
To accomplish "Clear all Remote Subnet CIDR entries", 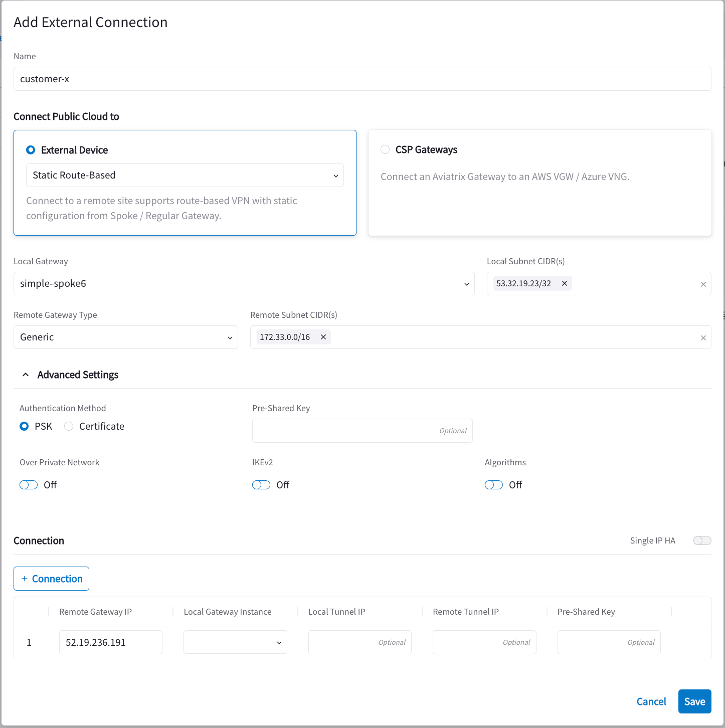I will [703, 337].
